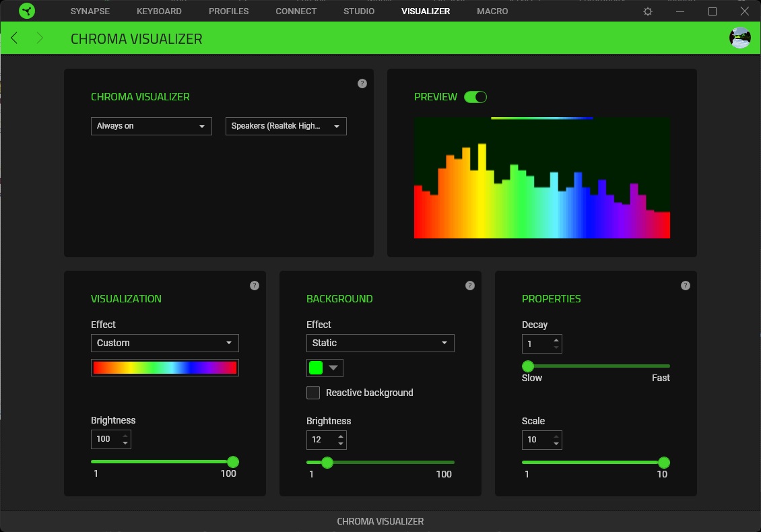Click the CHROMA VISUALIZER footer label

point(380,521)
